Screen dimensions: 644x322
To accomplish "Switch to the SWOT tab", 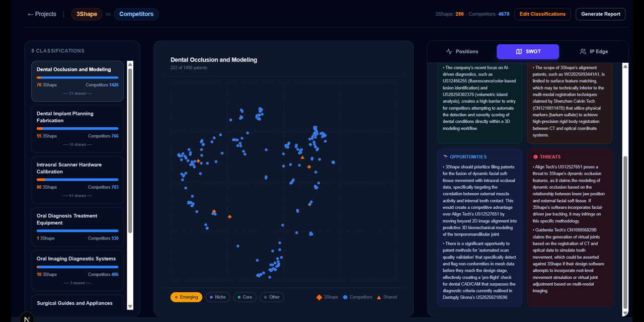I will click(527, 51).
